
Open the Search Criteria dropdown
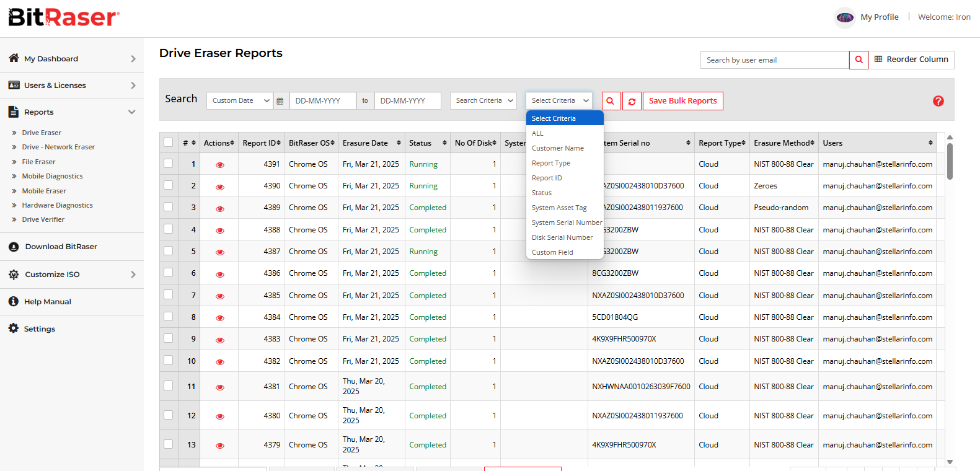tap(483, 101)
